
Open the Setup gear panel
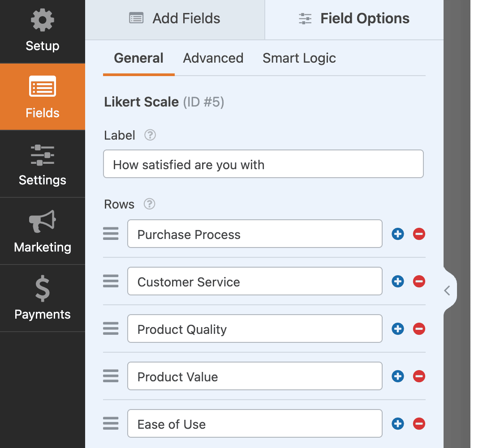[43, 31]
